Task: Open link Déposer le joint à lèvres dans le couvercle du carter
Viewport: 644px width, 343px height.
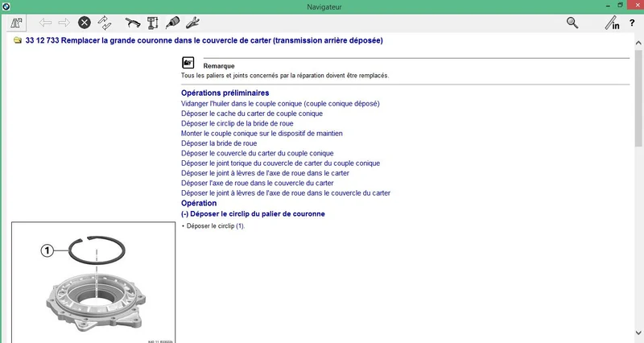Action: [286, 192]
